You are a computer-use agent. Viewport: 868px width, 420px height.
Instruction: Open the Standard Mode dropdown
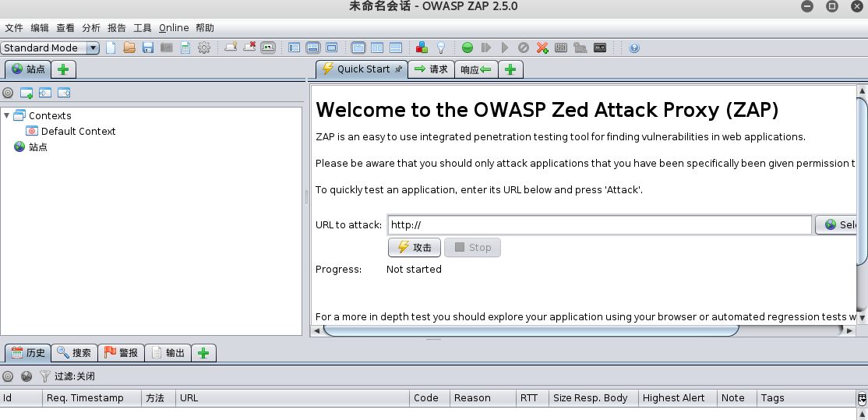pyautogui.click(x=50, y=48)
